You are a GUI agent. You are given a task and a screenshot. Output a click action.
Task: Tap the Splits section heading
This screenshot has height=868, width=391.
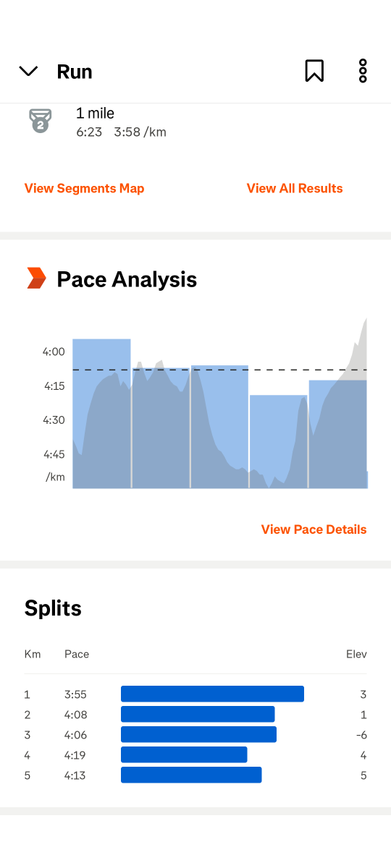click(x=53, y=608)
